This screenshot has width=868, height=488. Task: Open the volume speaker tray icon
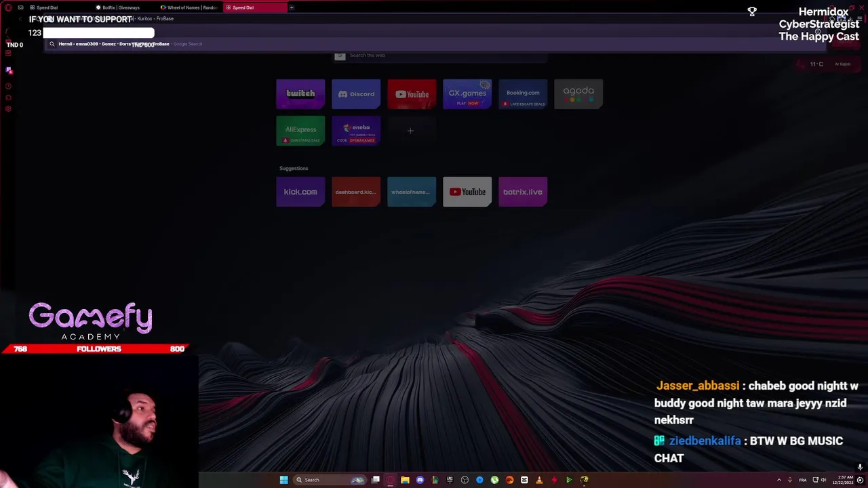tap(823, 480)
